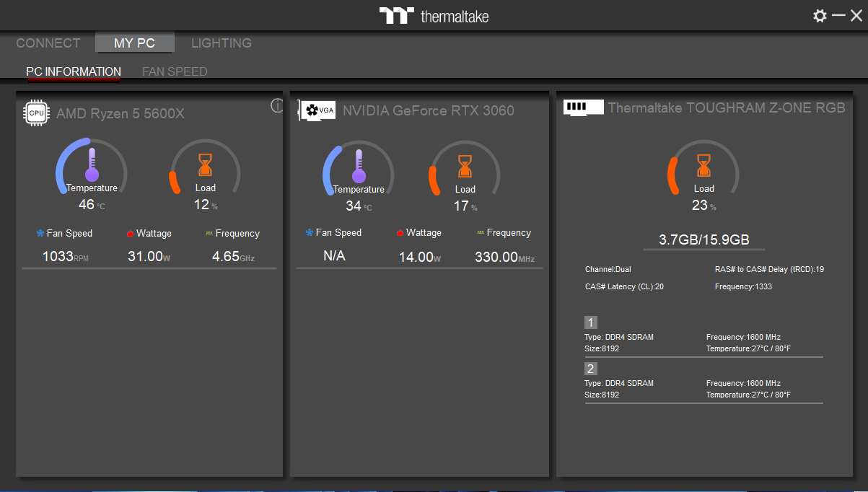Image resolution: width=868 pixels, height=492 pixels.
Task: Open the settings gear icon
Action: pos(820,16)
